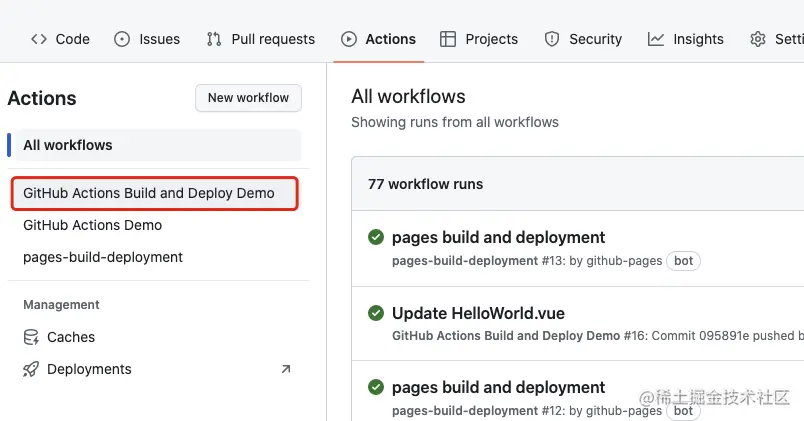804x421 pixels.
Task: Click green success check beside Update HelloWorld.vue
Action: pyautogui.click(x=376, y=313)
